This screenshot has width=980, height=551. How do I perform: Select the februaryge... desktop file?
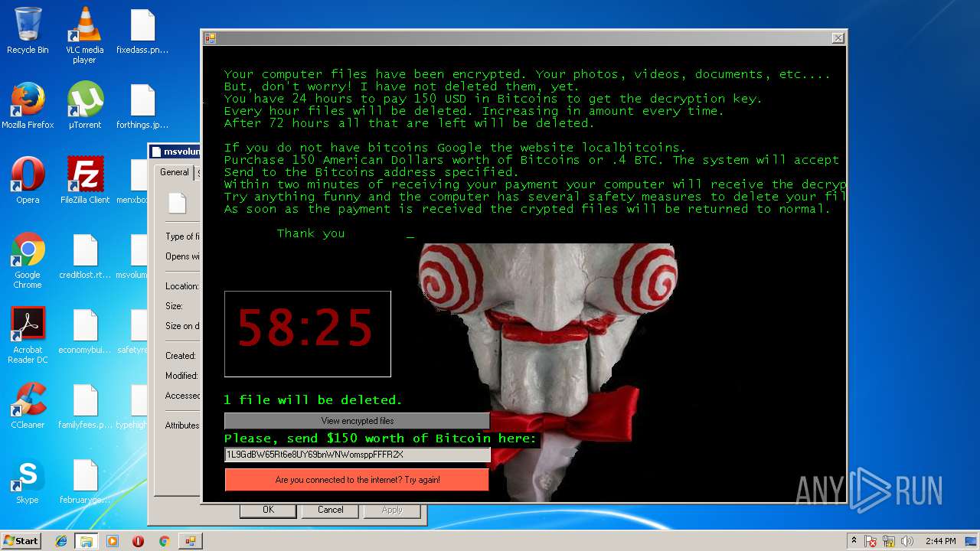click(x=85, y=481)
